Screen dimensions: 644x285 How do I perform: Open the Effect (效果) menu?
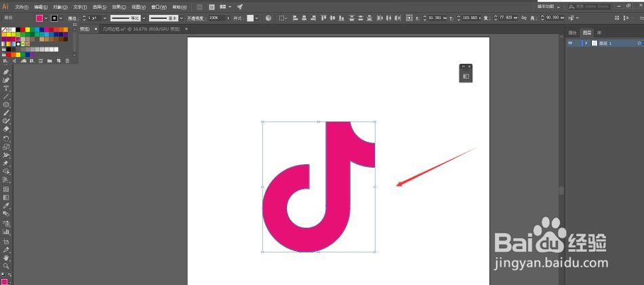(119, 7)
